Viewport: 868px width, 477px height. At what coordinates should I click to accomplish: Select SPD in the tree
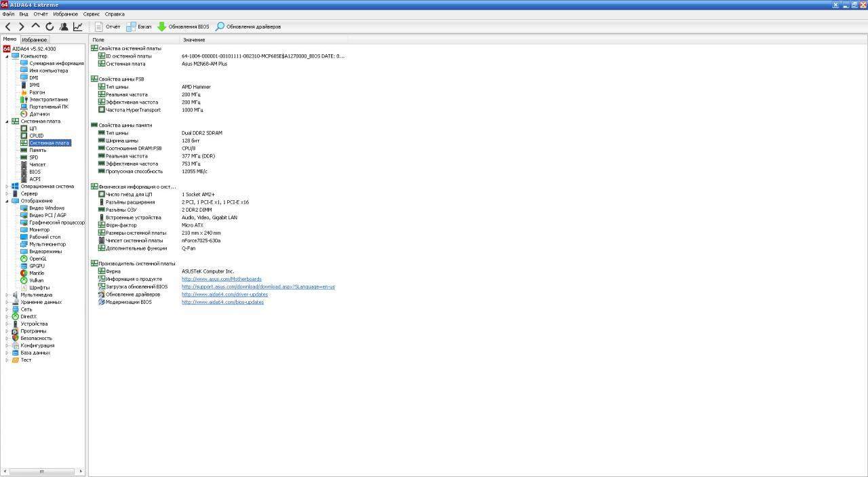click(33, 157)
